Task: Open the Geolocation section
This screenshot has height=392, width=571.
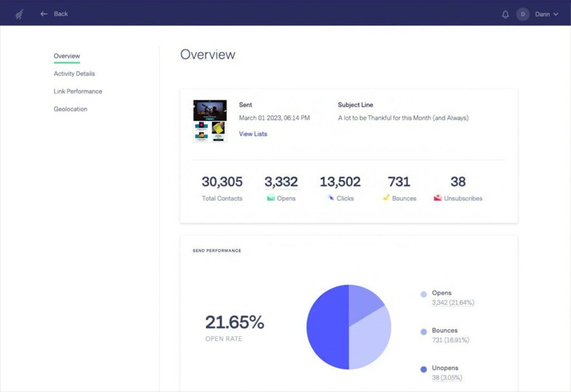Action: click(70, 109)
